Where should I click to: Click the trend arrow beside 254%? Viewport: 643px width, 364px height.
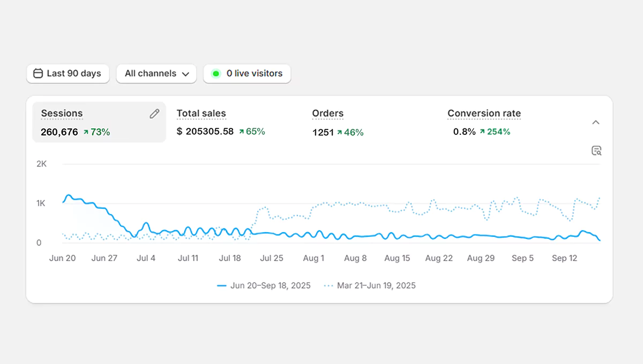[482, 132]
